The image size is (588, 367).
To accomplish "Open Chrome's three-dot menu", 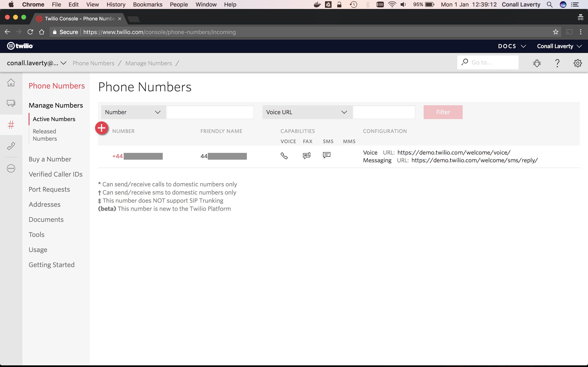I will (x=581, y=32).
